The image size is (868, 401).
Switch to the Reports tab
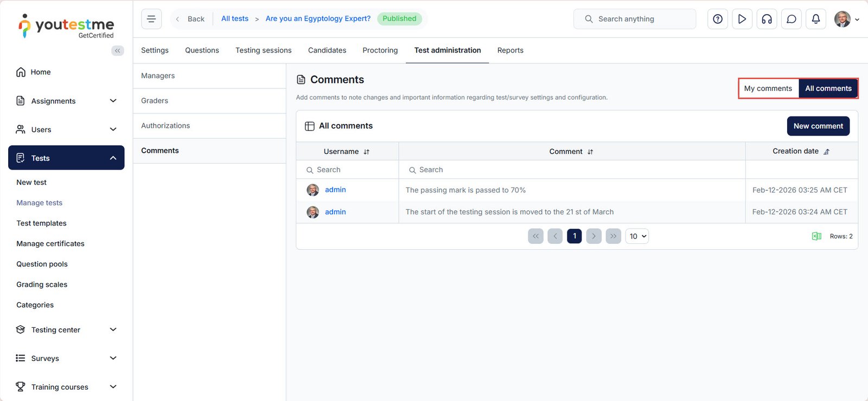(x=510, y=50)
